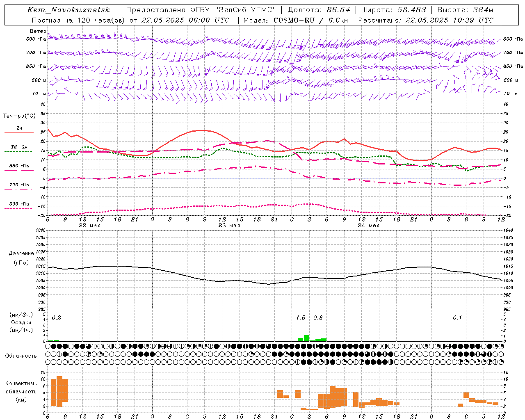
Task: Click the 'Модель COSMO-RU / 6.6км' label
Action: 296,20
